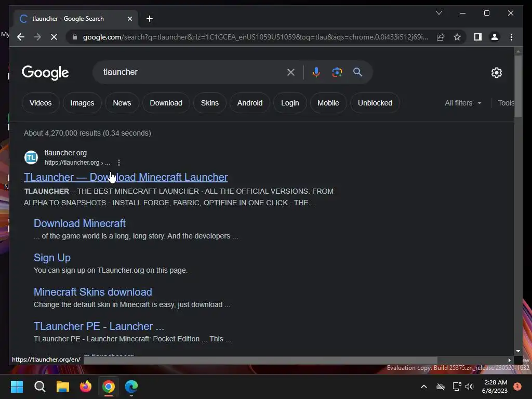Image resolution: width=532 pixels, height=399 pixels.
Task: Open the tab search chevron in title bar
Action: click(x=438, y=13)
